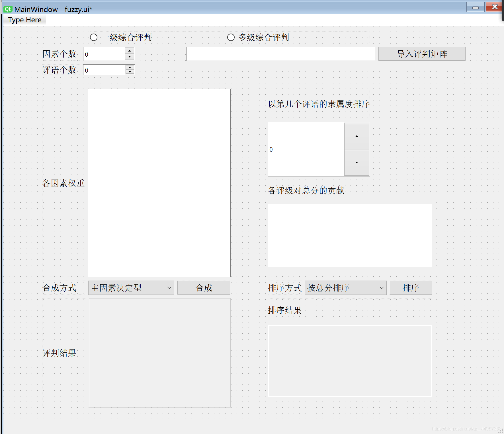Select the 一级综合评判 radio button
The width and height of the screenshot is (504, 434).
click(x=93, y=37)
